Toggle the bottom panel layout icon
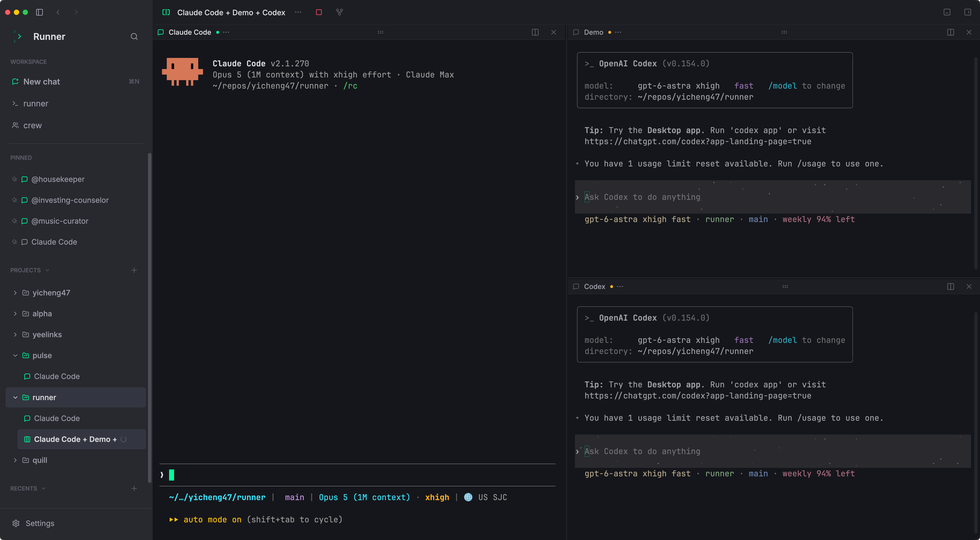 click(x=947, y=12)
